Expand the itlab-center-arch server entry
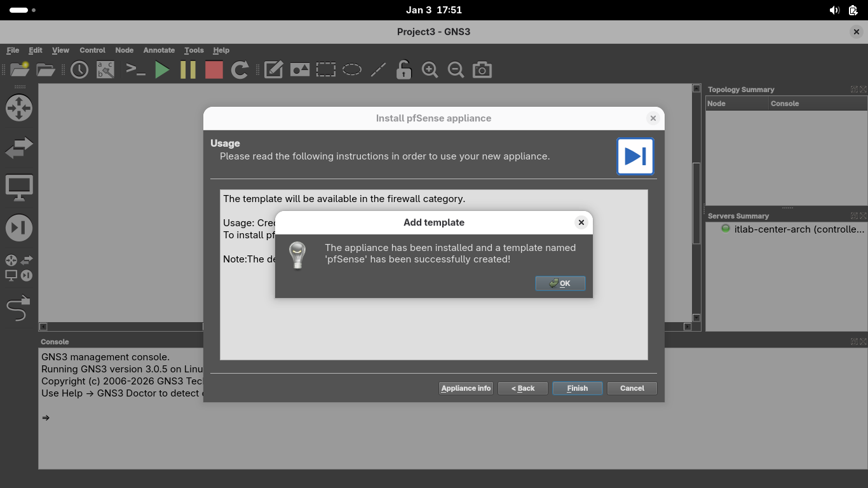Image resolution: width=868 pixels, height=488 pixels. (799, 229)
